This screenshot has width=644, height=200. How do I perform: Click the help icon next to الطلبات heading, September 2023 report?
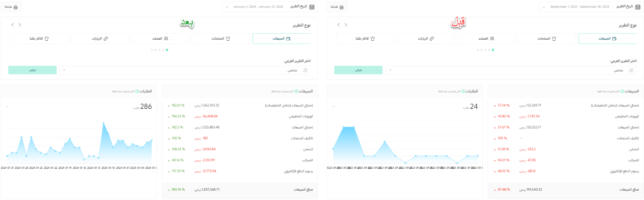coord(463,91)
